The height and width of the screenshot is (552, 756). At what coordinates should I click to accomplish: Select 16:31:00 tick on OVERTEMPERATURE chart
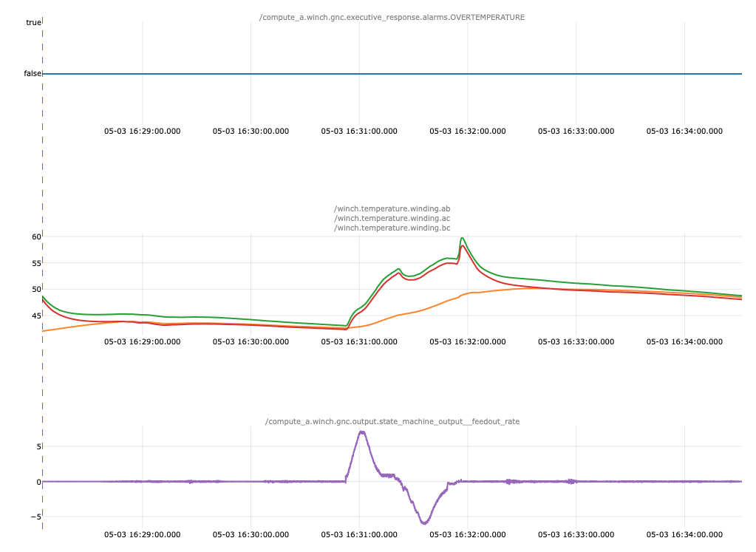359,131
